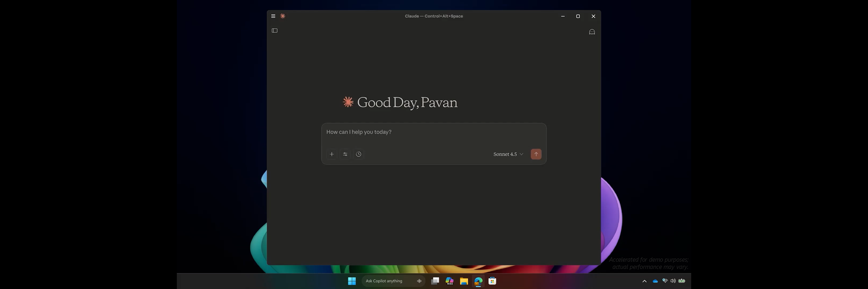Toggle the sidebar panel open
This screenshot has height=289, width=868.
point(275,31)
